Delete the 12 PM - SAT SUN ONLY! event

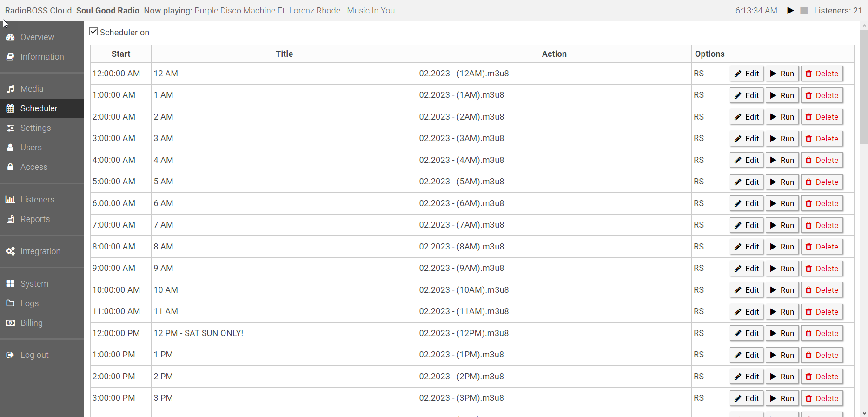coord(822,333)
